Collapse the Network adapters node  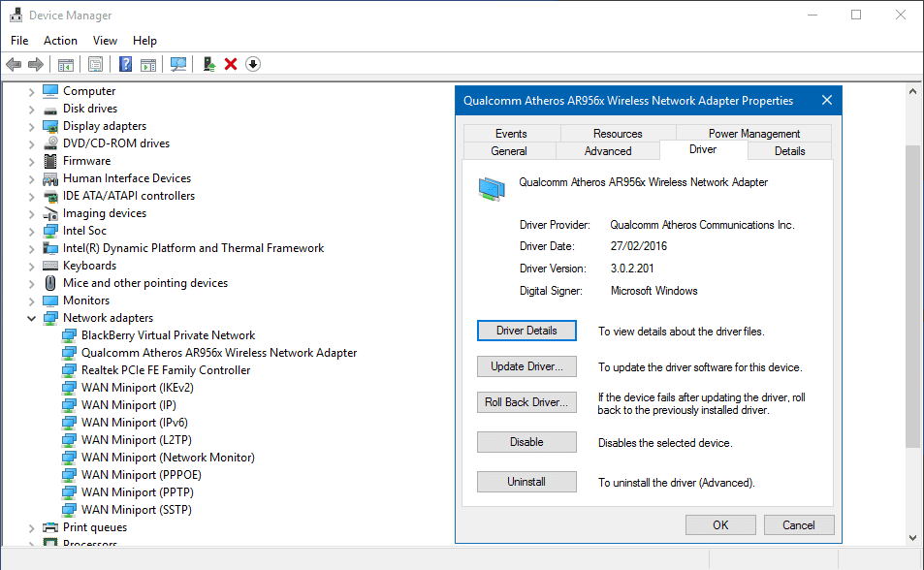(x=31, y=318)
